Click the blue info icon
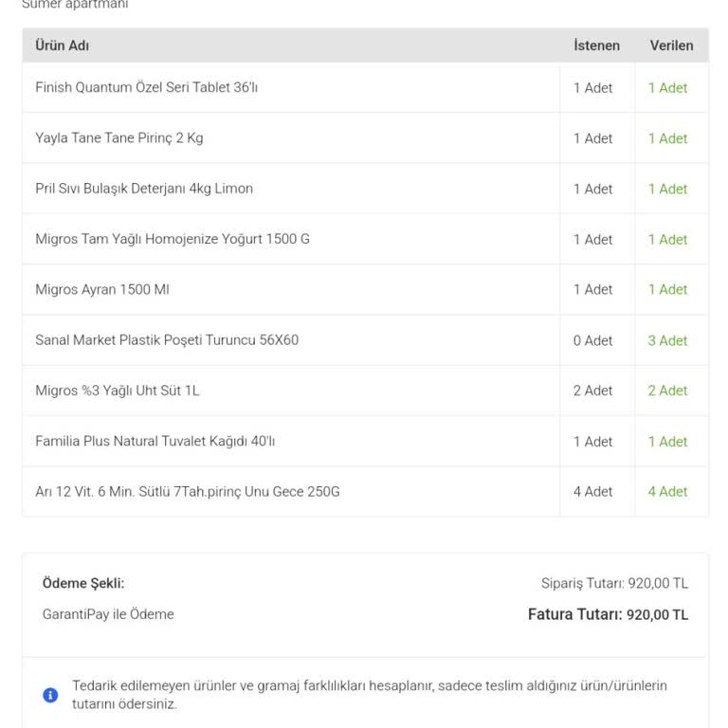Image resolution: width=728 pixels, height=728 pixels. tap(50, 695)
